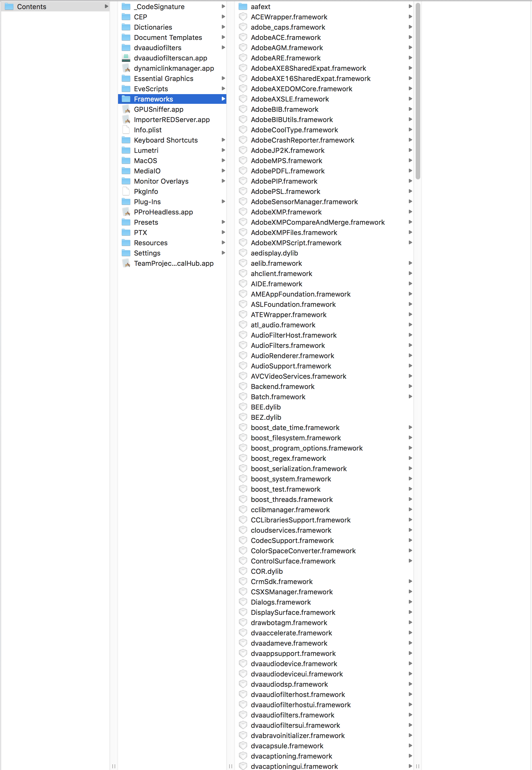Image resolution: width=532 pixels, height=770 pixels.
Task: Expand the Essential Graphics folder arrow
Action: (x=223, y=78)
